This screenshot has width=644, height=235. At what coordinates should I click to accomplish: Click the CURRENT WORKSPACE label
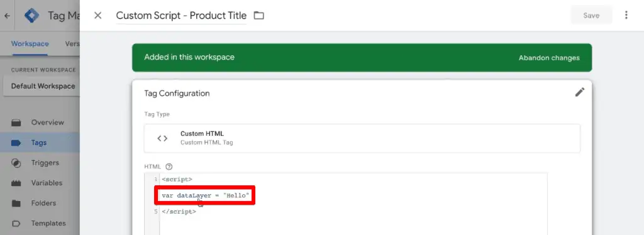[43, 70]
